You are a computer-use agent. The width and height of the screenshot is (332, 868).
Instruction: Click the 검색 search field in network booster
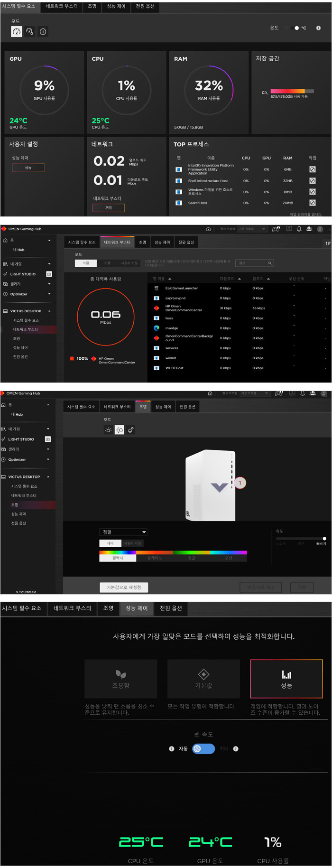(x=255, y=263)
